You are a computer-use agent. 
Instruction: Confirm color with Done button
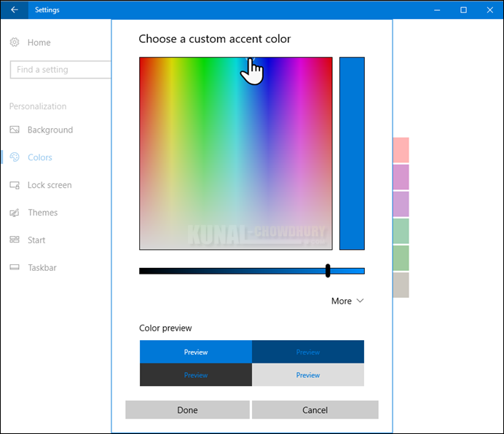pyautogui.click(x=187, y=410)
